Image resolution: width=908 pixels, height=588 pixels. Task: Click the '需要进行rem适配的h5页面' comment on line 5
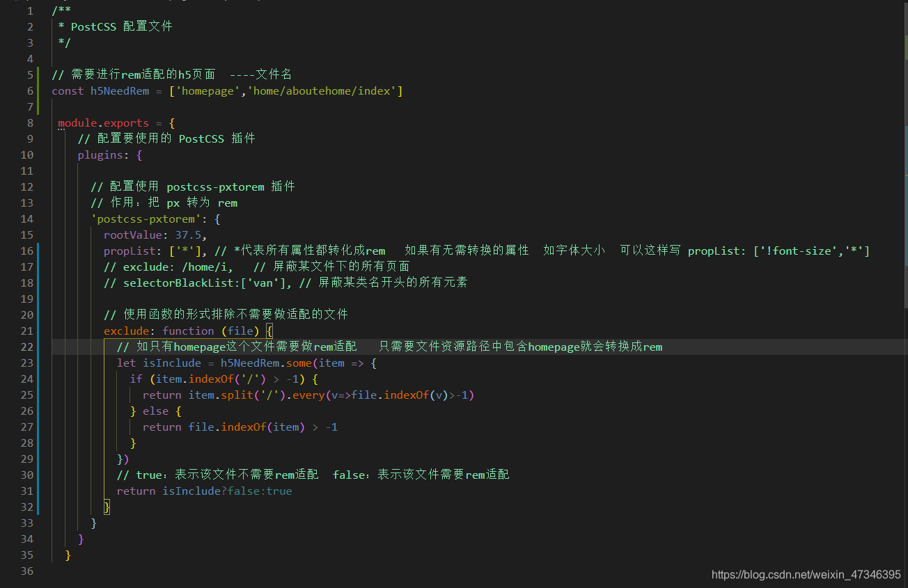(143, 74)
